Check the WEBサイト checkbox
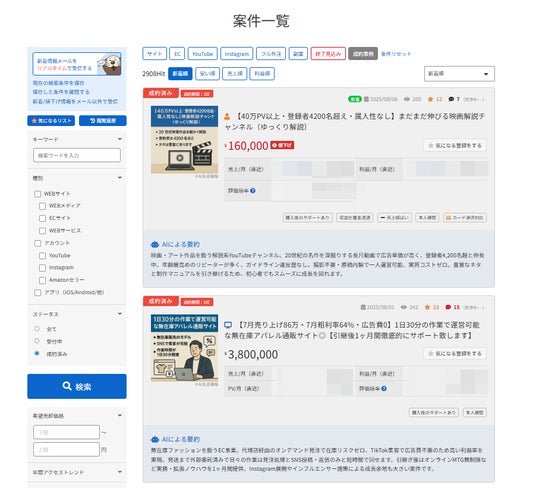Viewport: 536px width, 488px height. [38, 194]
